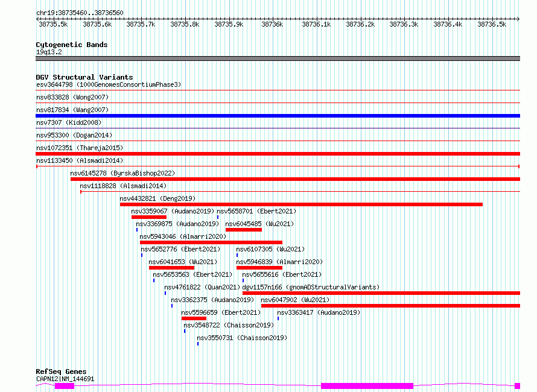Open nsv5946839 (Almarri2020) variant

coord(279,262)
